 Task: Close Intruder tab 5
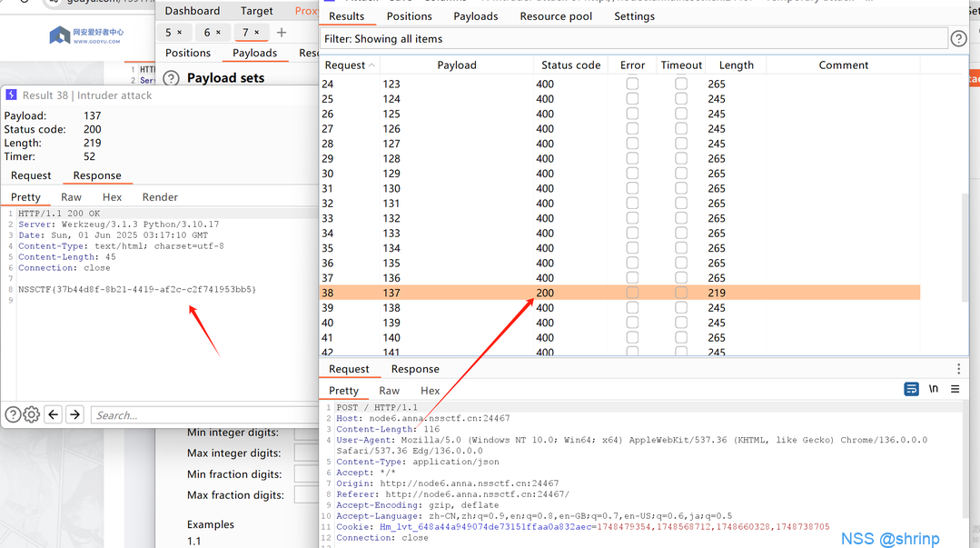(x=180, y=33)
